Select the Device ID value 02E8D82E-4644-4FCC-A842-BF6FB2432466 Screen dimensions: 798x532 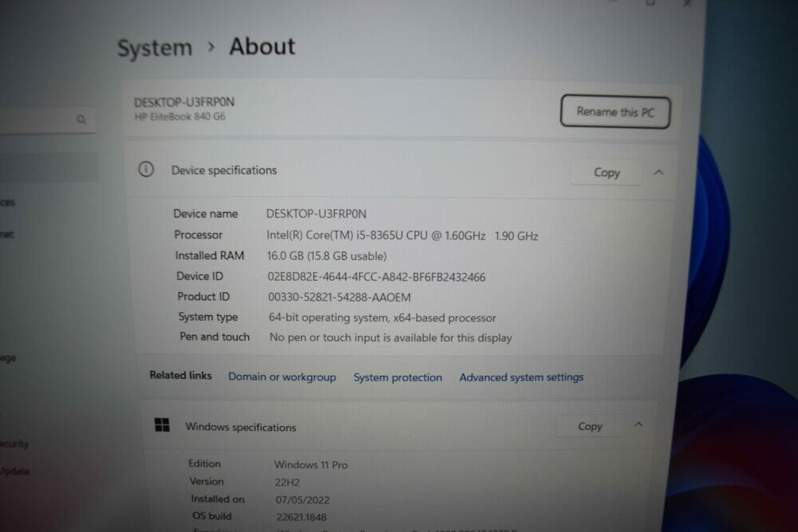376,278
